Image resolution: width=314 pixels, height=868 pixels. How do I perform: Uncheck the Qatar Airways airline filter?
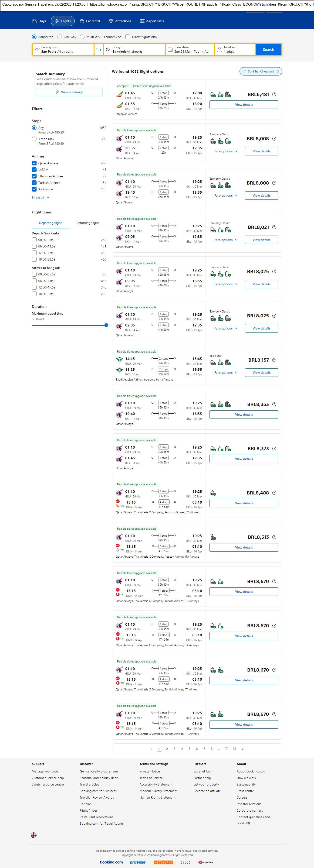pyautogui.click(x=34, y=163)
